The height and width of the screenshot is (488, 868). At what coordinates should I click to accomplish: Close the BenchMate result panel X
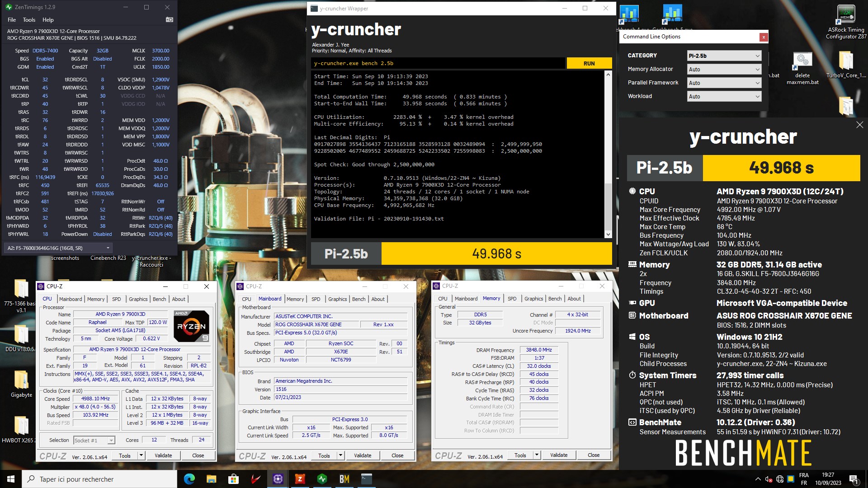click(859, 125)
